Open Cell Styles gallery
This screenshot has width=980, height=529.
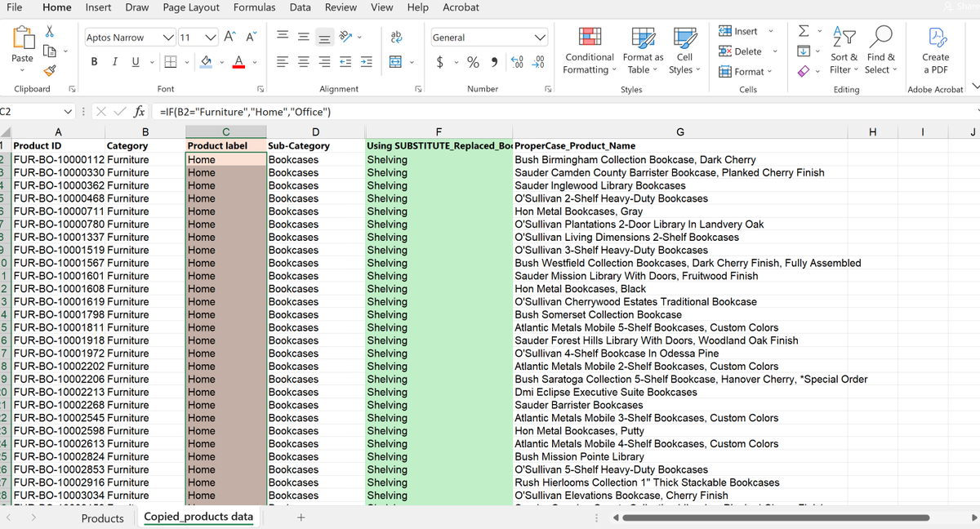click(684, 49)
